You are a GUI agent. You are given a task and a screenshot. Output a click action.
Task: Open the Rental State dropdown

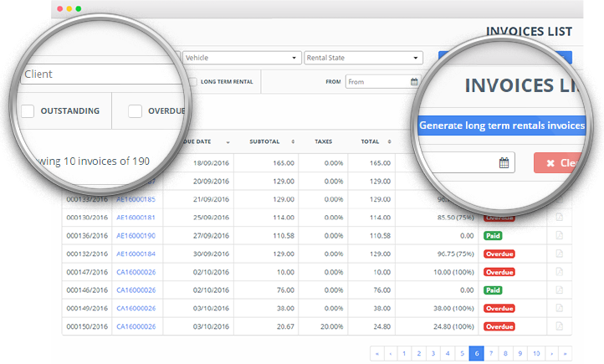pos(363,58)
